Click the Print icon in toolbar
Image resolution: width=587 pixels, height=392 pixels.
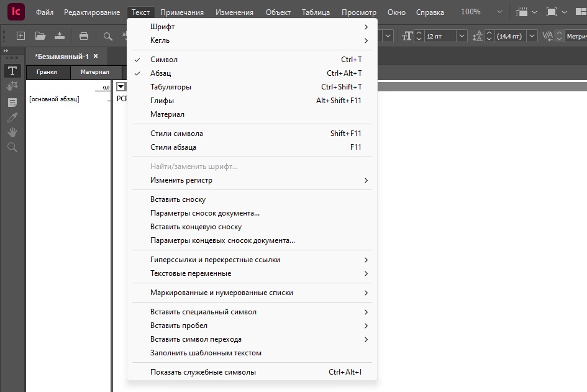point(84,36)
